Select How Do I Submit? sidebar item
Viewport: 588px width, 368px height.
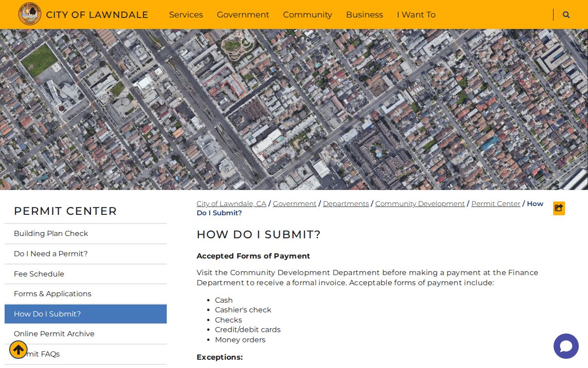click(x=85, y=314)
